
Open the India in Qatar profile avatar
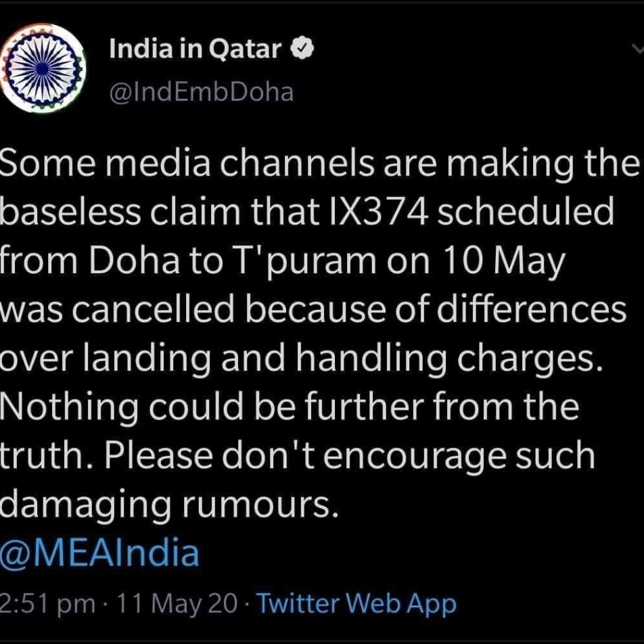43,68
